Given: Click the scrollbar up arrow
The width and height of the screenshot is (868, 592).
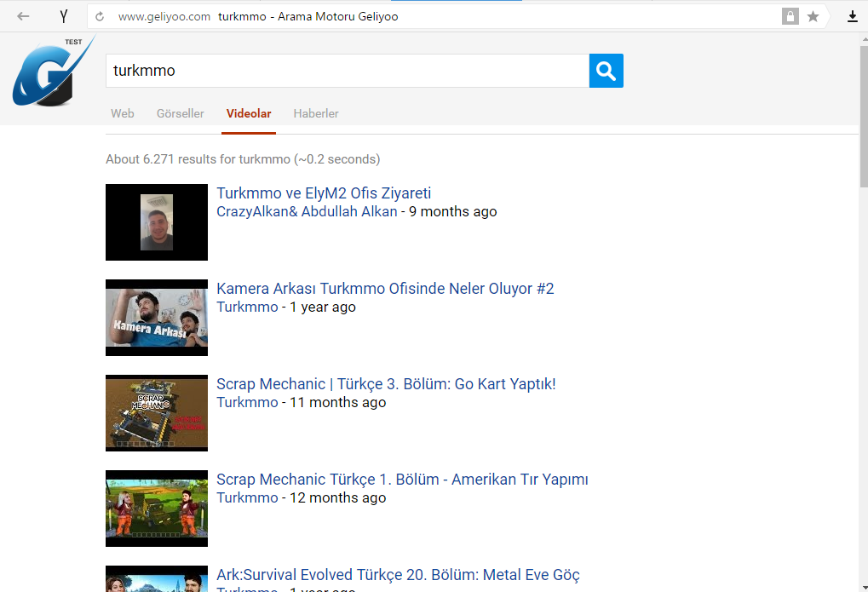Looking at the screenshot, I should coord(864,40).
